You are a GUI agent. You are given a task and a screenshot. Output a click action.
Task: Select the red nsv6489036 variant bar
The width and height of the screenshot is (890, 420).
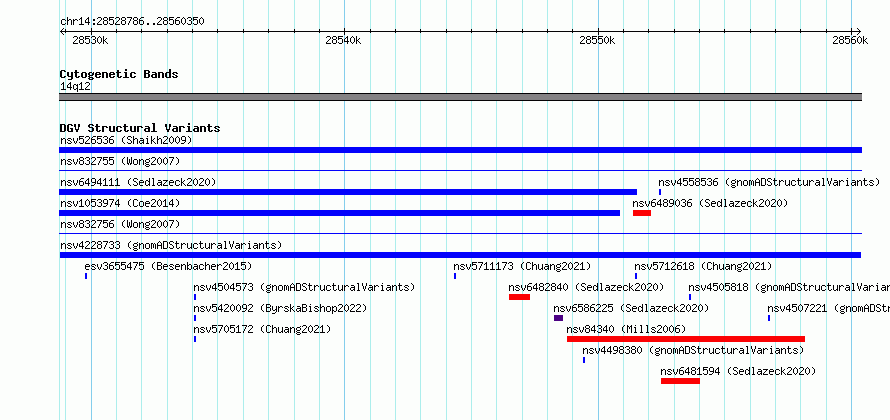tap(642, 213)
